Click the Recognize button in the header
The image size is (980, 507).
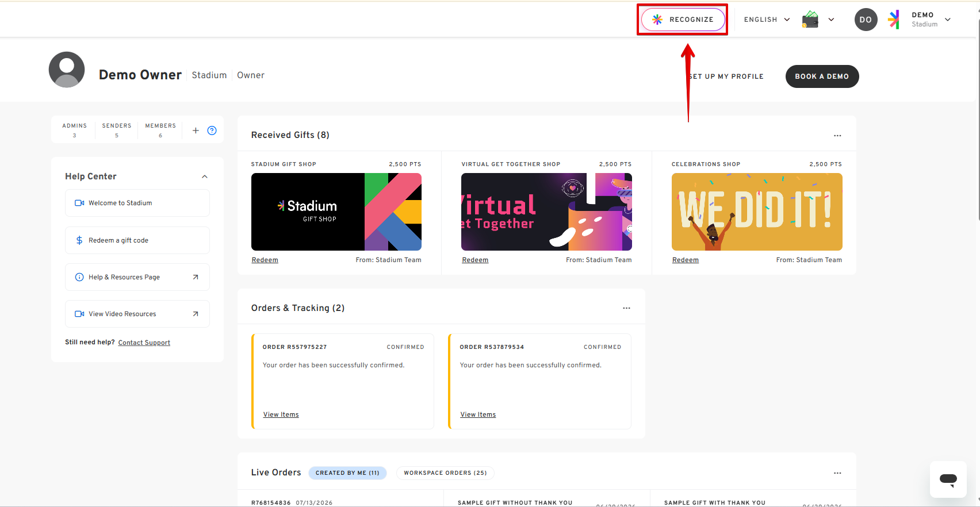click(683, 20)
